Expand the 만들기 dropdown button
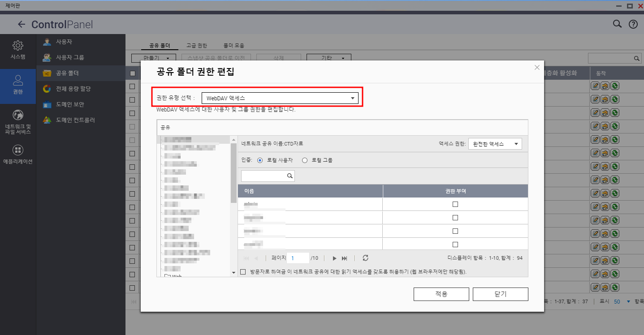The image size is (644, 335). pyautogui.click(x=153, y=58)
